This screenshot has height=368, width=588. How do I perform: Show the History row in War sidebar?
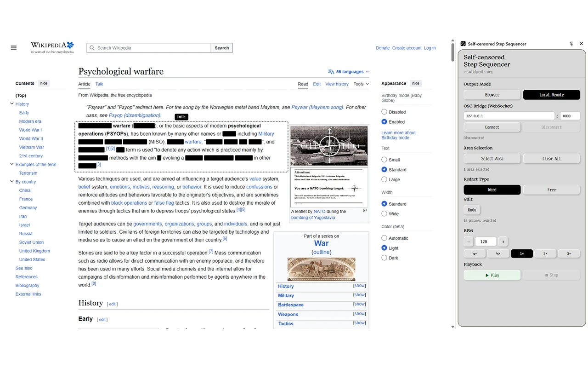coord(360,286)
